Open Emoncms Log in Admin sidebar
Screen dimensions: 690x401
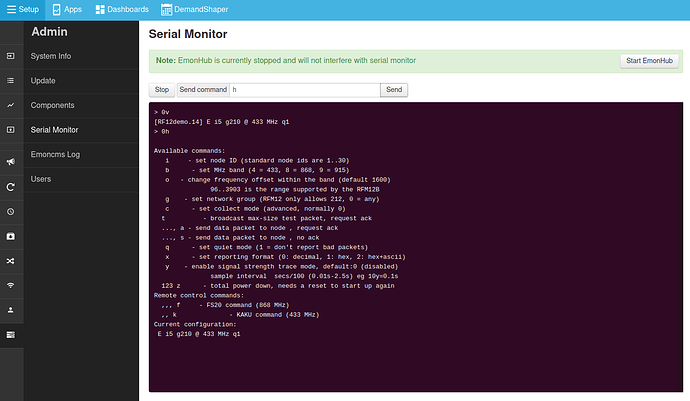click(x=55, y=155)
